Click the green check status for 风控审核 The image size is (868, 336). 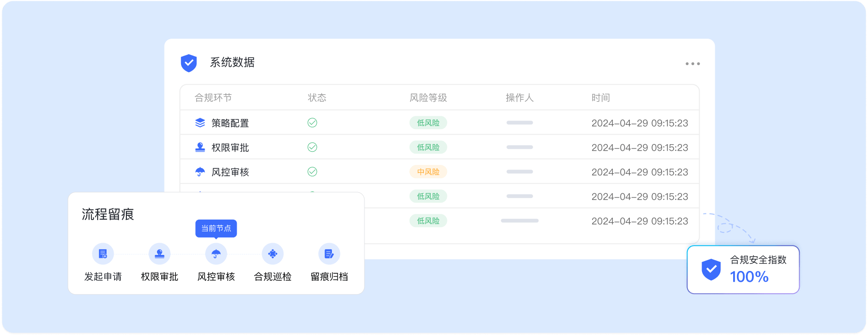312,172
